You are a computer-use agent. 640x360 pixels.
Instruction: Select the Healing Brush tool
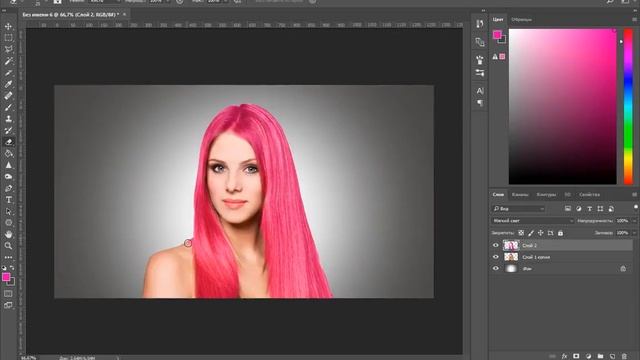tap(8, 96)
